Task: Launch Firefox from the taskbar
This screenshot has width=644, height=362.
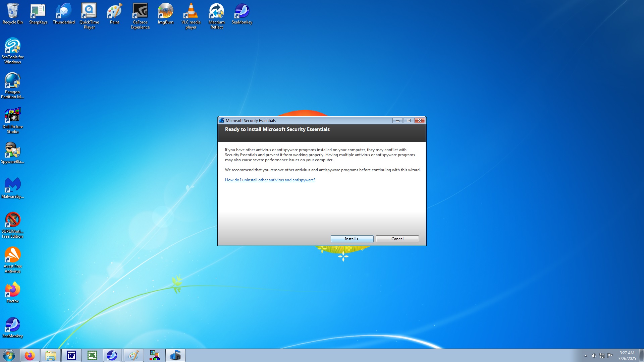Action: [30, 355]
